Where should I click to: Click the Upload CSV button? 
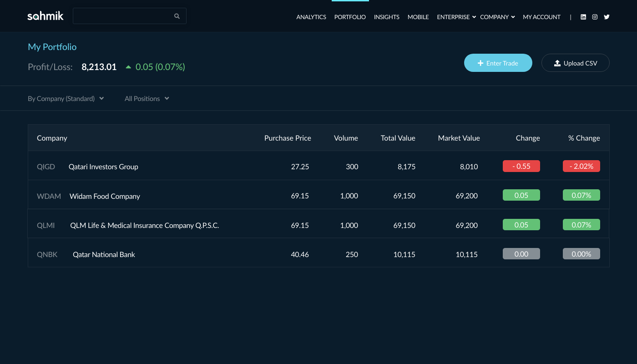pos(576,63)
